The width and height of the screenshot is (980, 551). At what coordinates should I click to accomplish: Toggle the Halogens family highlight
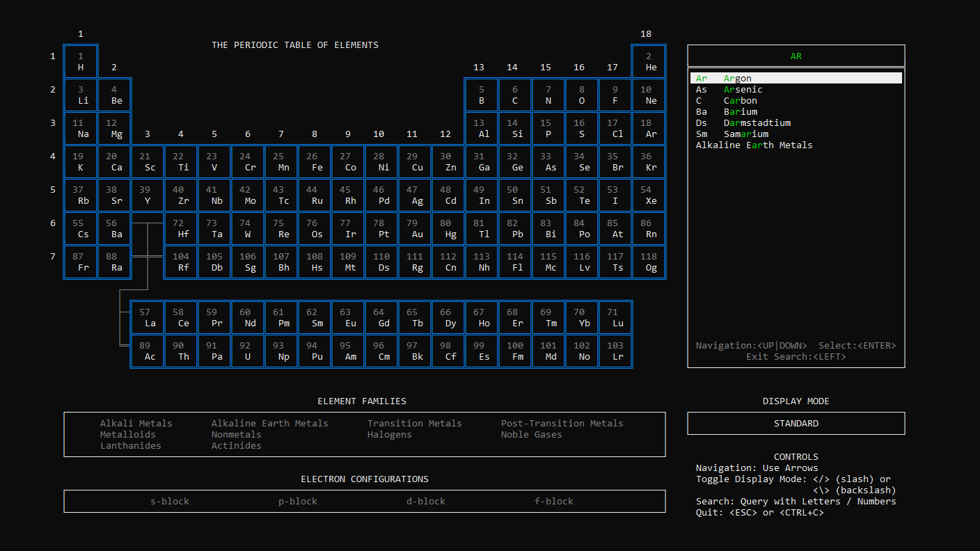[x=390, y=434]
